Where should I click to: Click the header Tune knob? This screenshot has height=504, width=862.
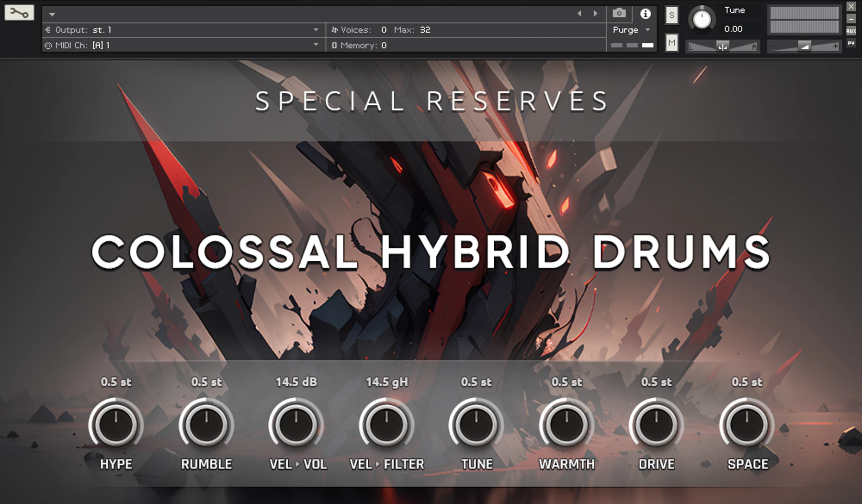(702, 19)
